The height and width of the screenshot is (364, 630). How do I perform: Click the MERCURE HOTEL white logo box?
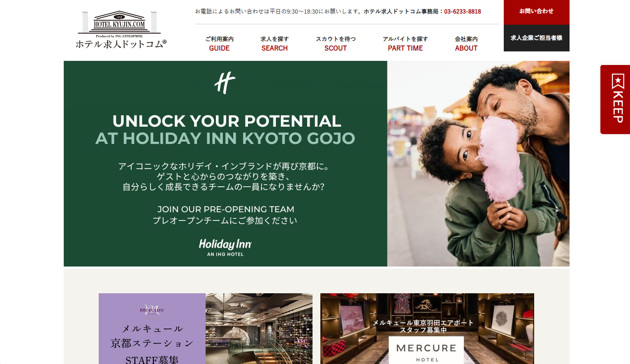click(x=426, y=350)
